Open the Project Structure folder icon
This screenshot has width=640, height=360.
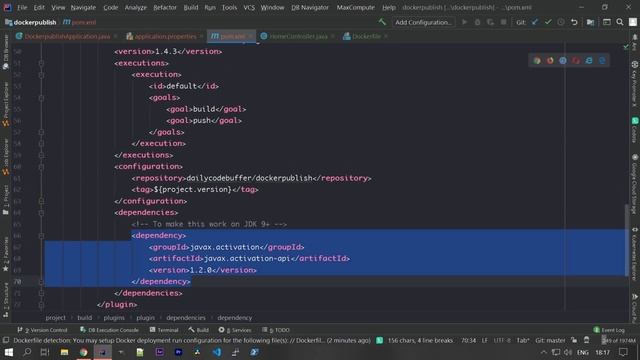pos(590,22)
